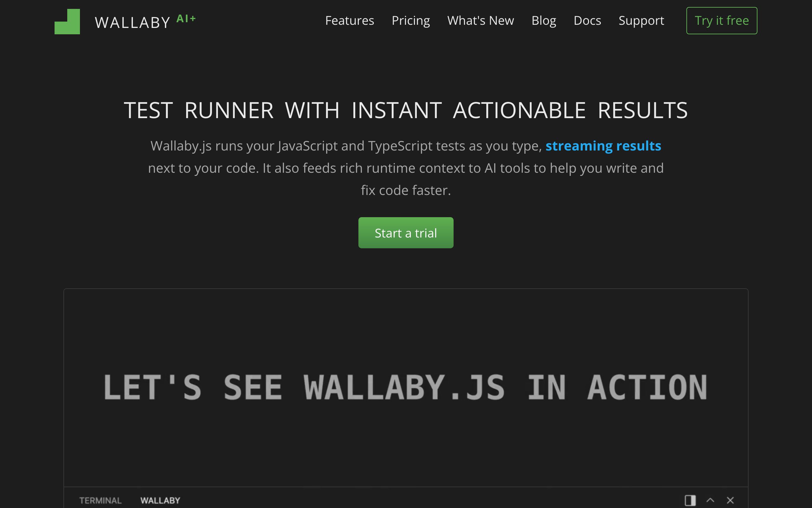
Task: Select the WALLABY panel tab
Action: coord(160,500)
